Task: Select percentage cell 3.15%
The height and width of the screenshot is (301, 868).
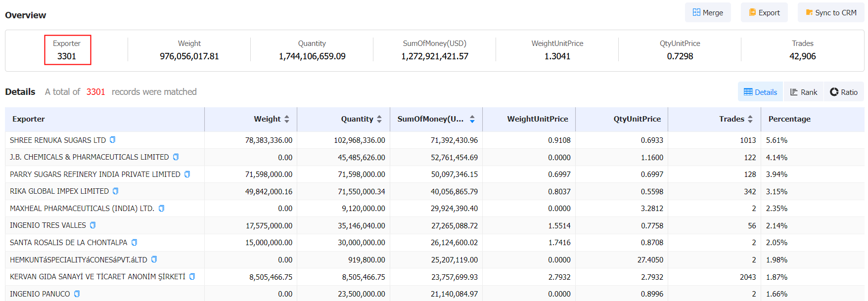Action: [777, 192]
